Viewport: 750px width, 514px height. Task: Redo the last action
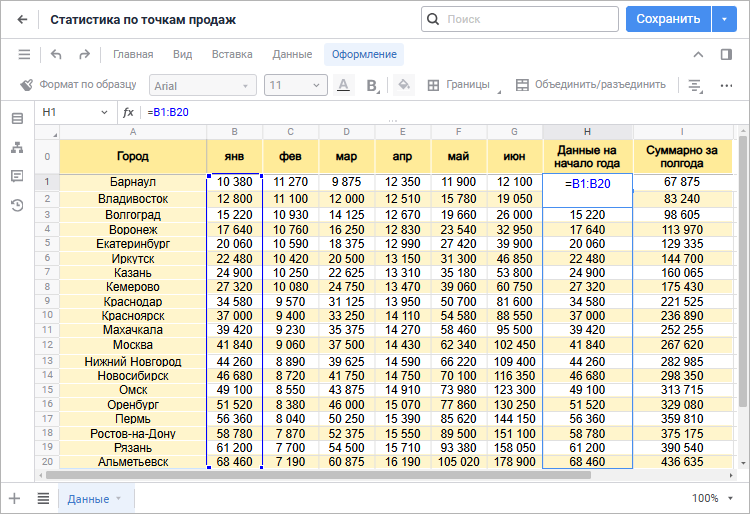coord(84,55)
